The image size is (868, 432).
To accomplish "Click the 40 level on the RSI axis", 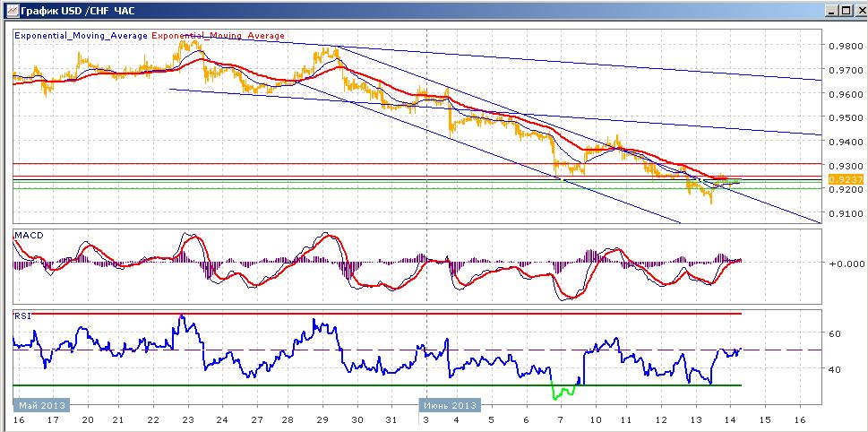I will click(x=836, y=369).
